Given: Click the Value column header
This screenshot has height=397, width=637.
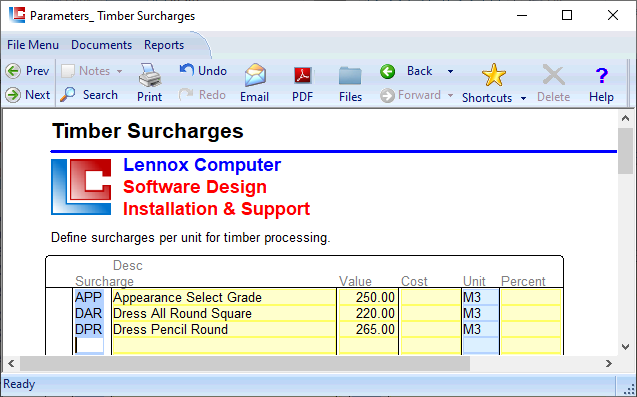Looking at the screenshot, I should [x=355, y=281].
